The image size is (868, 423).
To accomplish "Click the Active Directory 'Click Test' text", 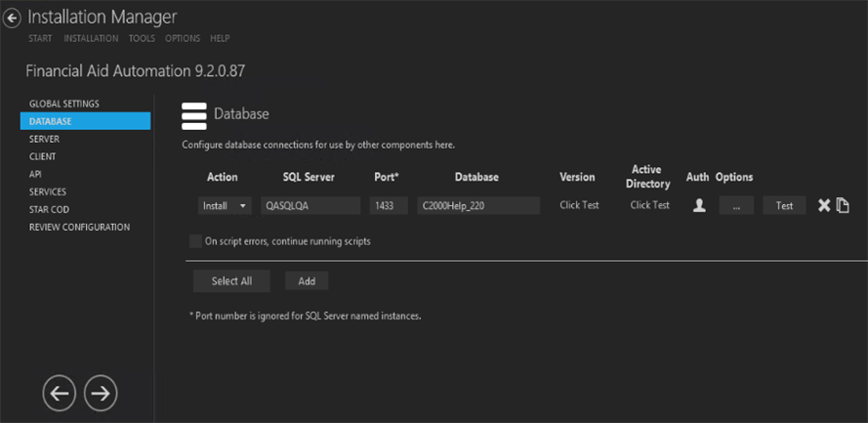I will (650, 205).
